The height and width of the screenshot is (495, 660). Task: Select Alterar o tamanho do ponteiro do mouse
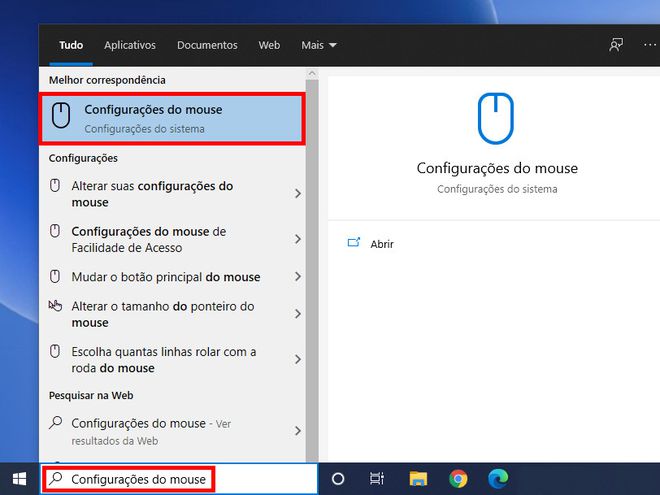[172, 314]
